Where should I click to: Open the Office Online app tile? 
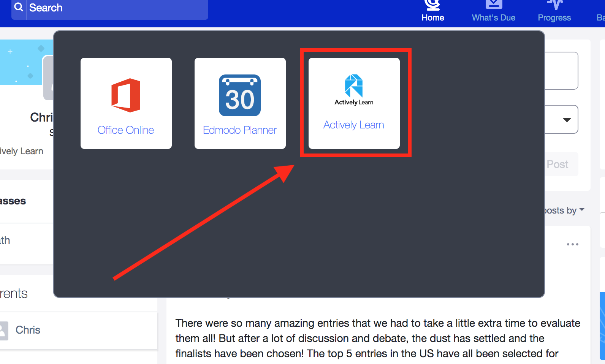coord(126,103)
